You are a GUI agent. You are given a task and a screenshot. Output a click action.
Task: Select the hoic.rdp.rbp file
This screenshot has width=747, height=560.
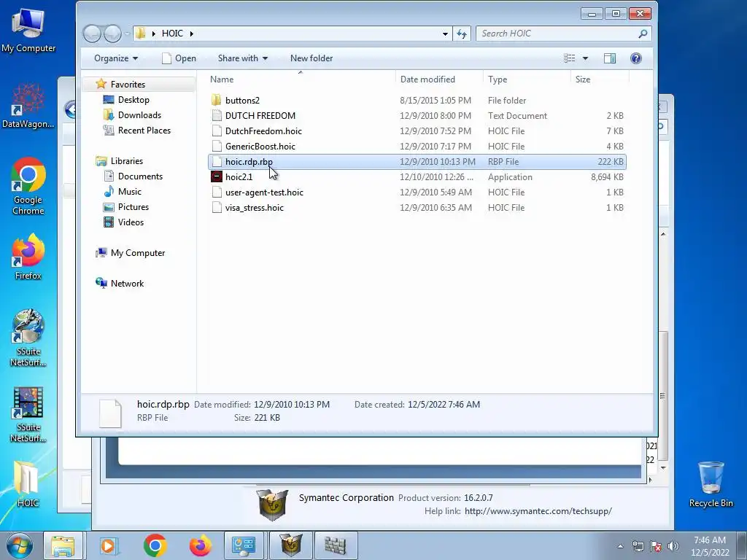(x=417, y=161)
